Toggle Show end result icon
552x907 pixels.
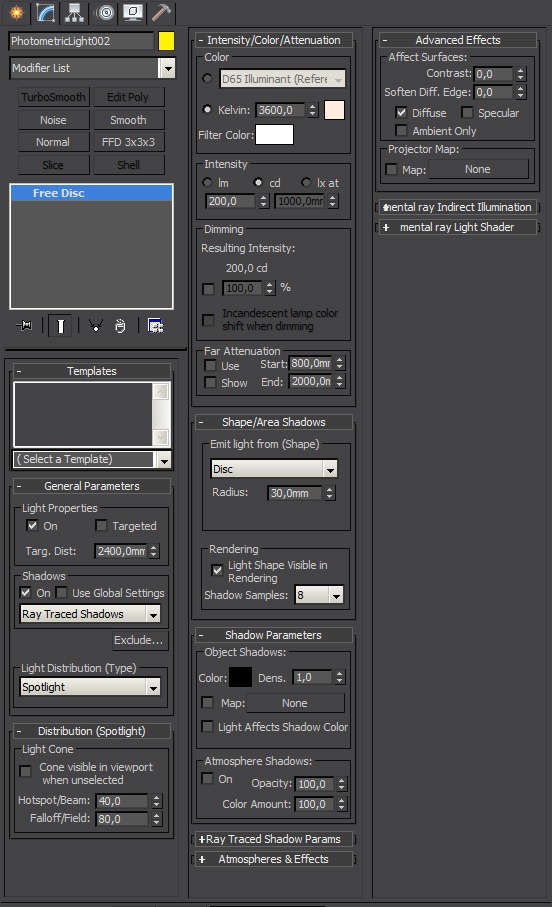pos(60,326)
